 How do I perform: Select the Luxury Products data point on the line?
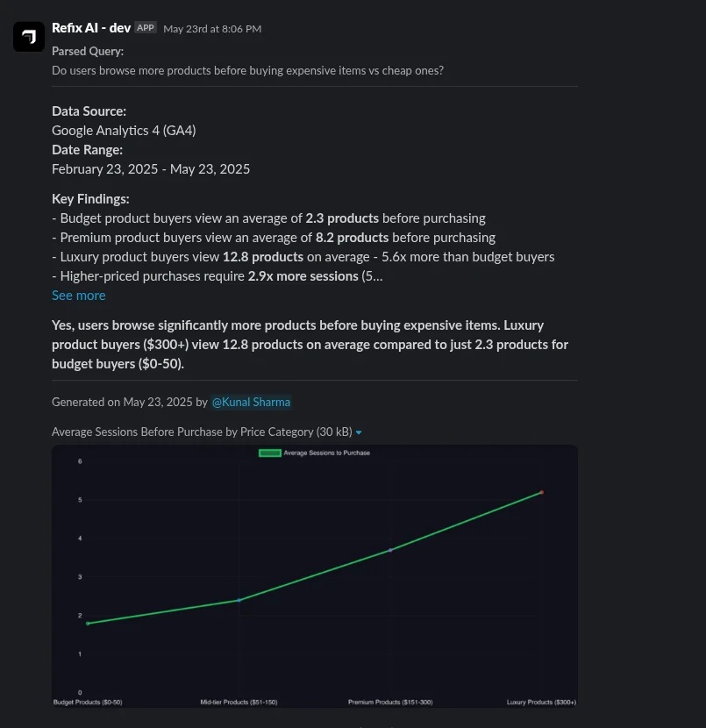541,492
